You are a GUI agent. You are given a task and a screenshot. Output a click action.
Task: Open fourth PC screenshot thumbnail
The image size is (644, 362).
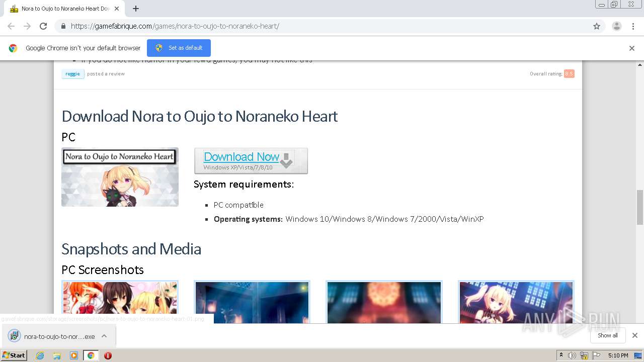(516, 302)
